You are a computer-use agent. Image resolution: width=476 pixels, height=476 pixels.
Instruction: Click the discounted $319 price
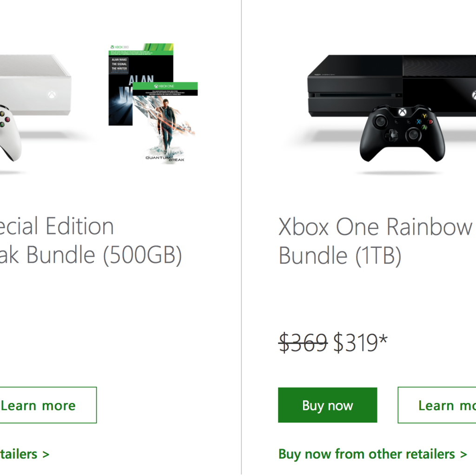(356, 343)
